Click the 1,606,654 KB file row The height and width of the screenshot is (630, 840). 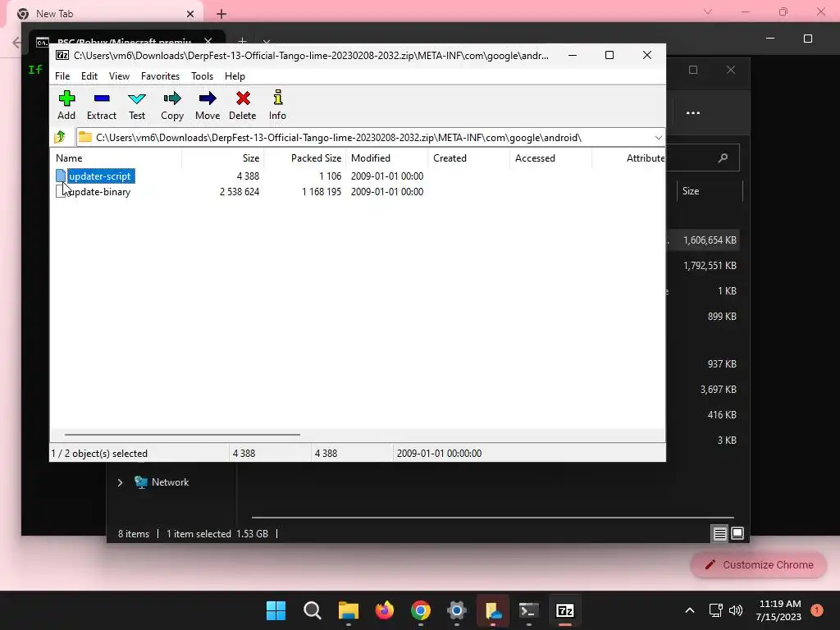pyautogui.click(x=703, y=240)
